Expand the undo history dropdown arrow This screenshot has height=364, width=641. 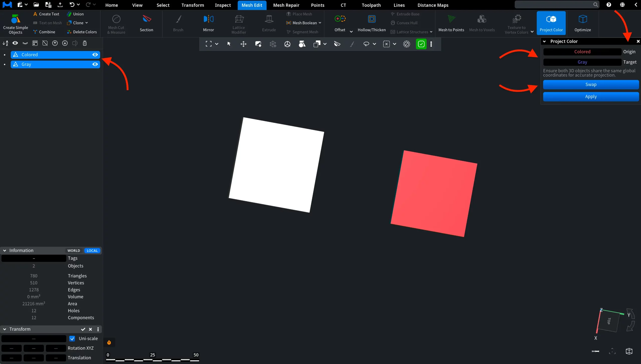click(78, 5)
